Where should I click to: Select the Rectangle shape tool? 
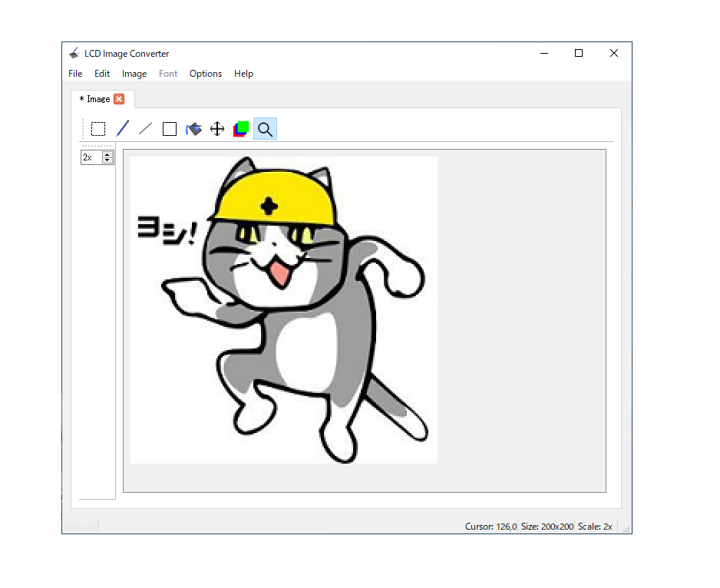pos(170,129)
